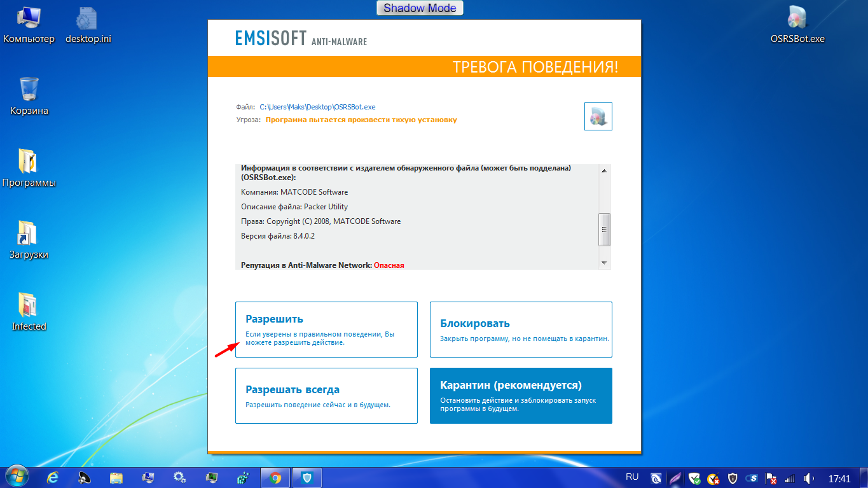
Task: Click the speaker application taskbar icon
Action: click(85, 477)
